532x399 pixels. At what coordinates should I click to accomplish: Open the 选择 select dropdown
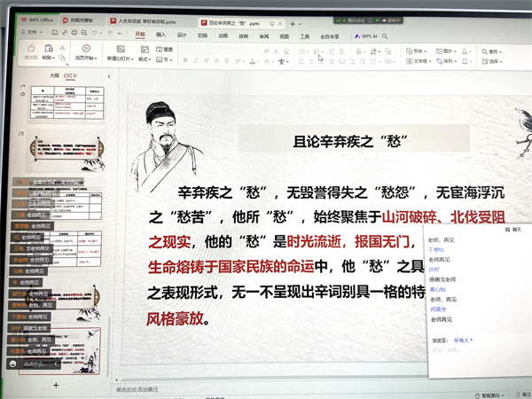pyautogui.click(x=491, y=61)
